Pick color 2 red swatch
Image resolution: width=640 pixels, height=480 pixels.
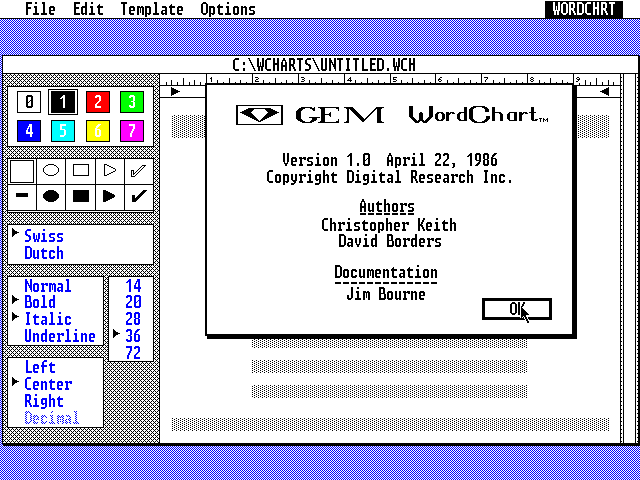coord(98,102)
